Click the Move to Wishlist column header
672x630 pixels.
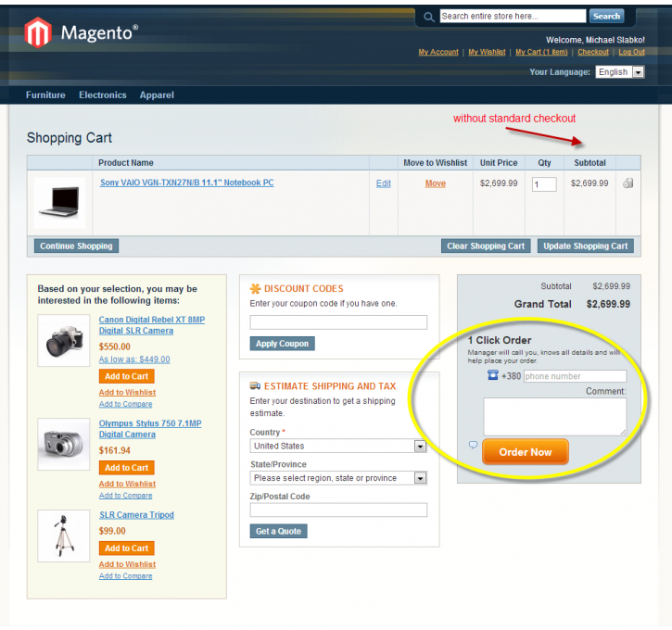coord(436,163)
